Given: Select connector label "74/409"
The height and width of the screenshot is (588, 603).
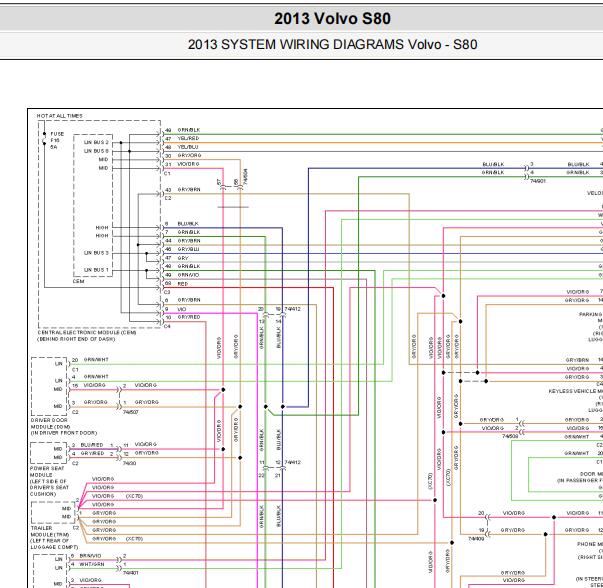Looking at the screenshot, I should [476, 539].
